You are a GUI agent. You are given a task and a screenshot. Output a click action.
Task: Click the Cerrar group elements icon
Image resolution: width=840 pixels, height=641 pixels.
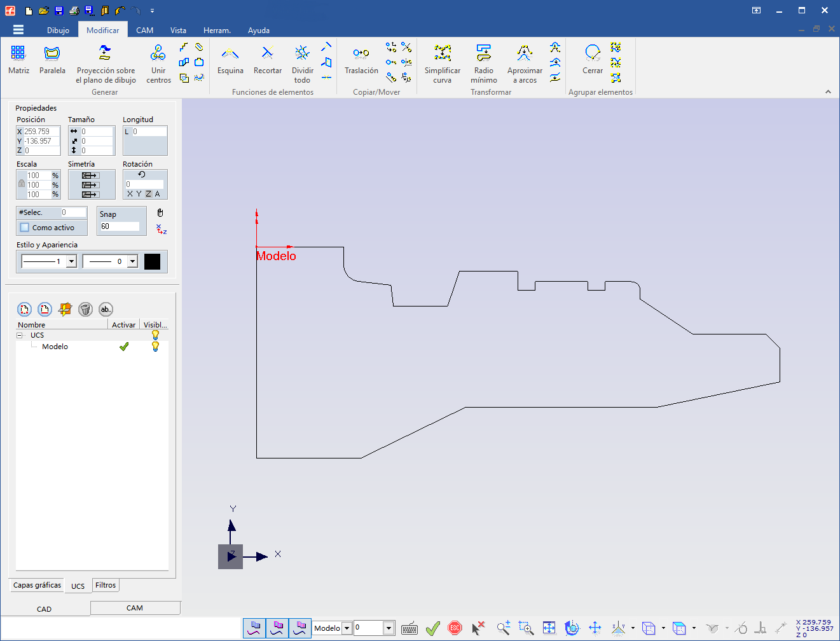click(593, 53)
